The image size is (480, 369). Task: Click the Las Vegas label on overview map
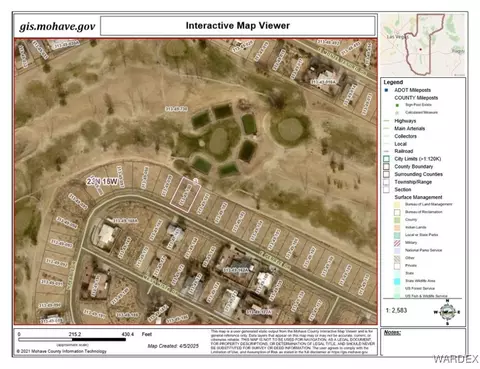pyautogui.click(x=397, y=36)
